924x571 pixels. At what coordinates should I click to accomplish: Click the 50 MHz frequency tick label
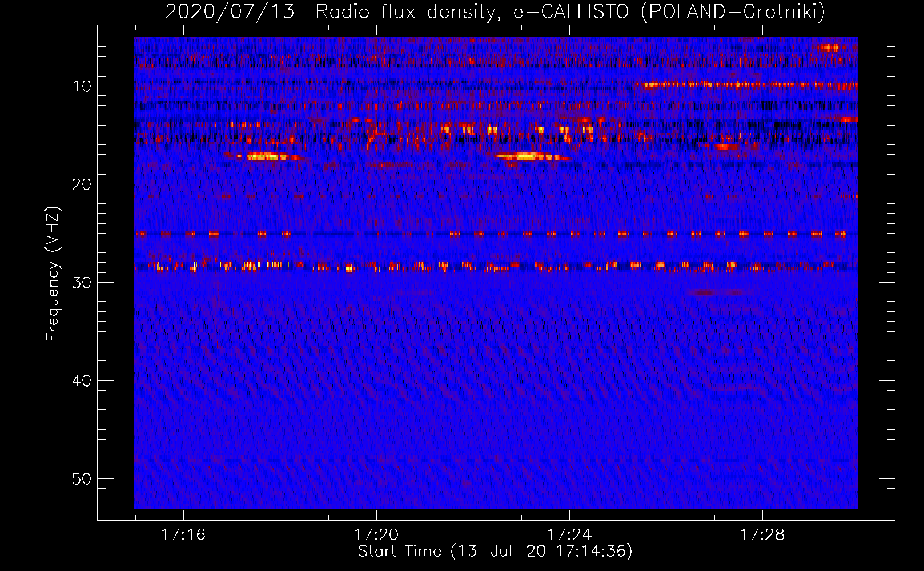pos(82,479)
